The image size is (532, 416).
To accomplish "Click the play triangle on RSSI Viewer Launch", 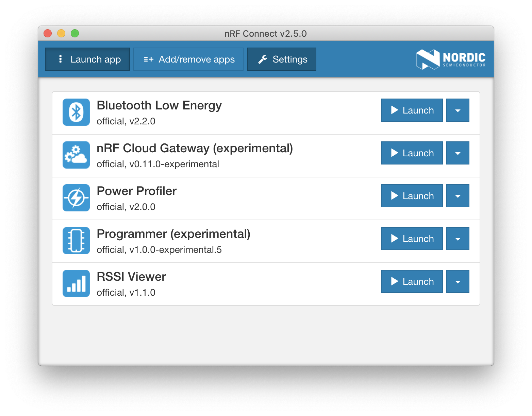I will coord(394,281).
